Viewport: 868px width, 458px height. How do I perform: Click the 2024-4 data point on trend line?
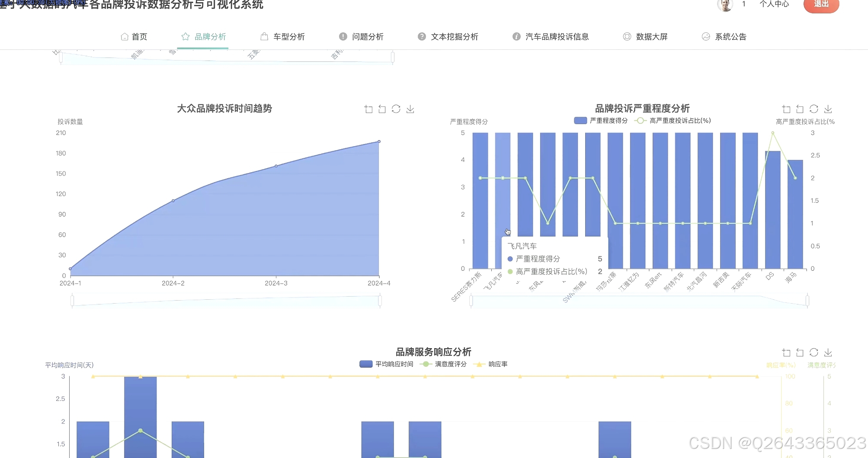click(x=379, y=141)
